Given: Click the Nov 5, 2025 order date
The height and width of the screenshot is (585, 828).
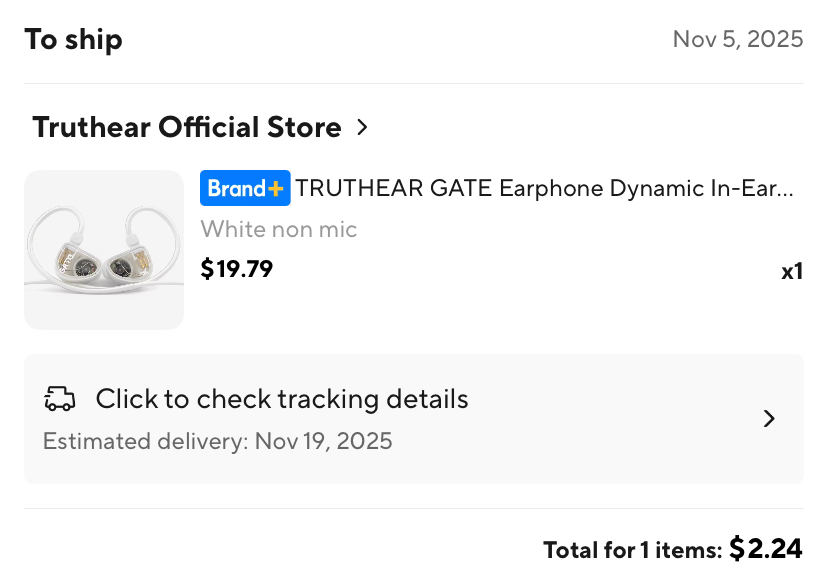Looking at the screenshot, I should coord(738,39).
